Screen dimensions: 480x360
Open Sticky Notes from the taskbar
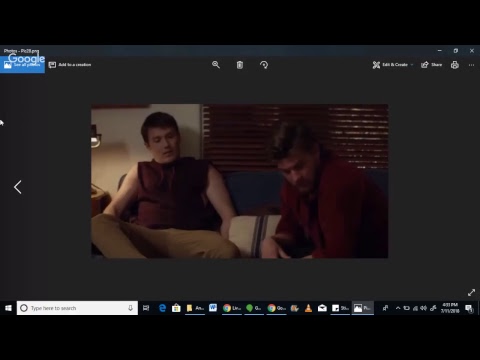[340, 308]
